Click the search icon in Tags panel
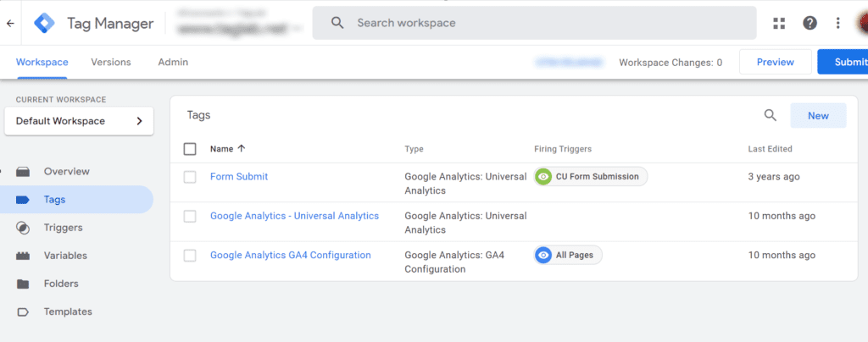This screenshot has height=342, width=868. click(x=770, y=115)
